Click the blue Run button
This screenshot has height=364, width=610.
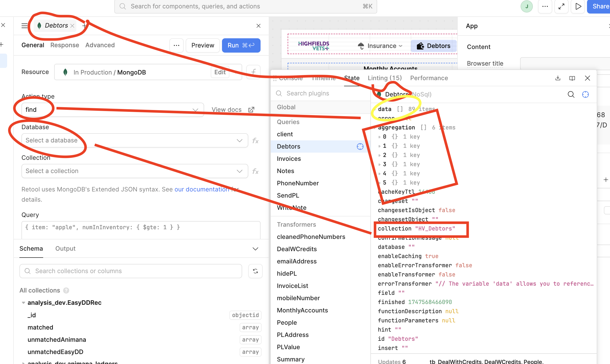241,45
